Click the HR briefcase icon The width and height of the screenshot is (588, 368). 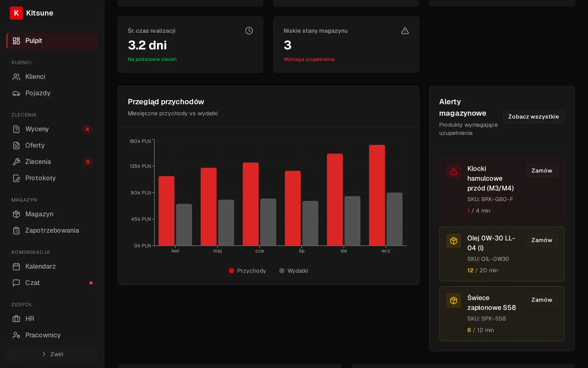[16, 319]
